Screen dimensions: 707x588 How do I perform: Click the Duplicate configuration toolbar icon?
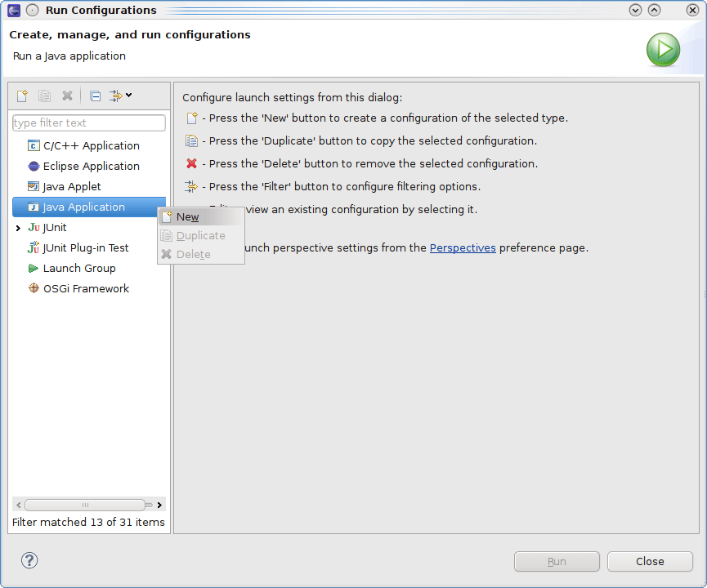tap(44, 96)
